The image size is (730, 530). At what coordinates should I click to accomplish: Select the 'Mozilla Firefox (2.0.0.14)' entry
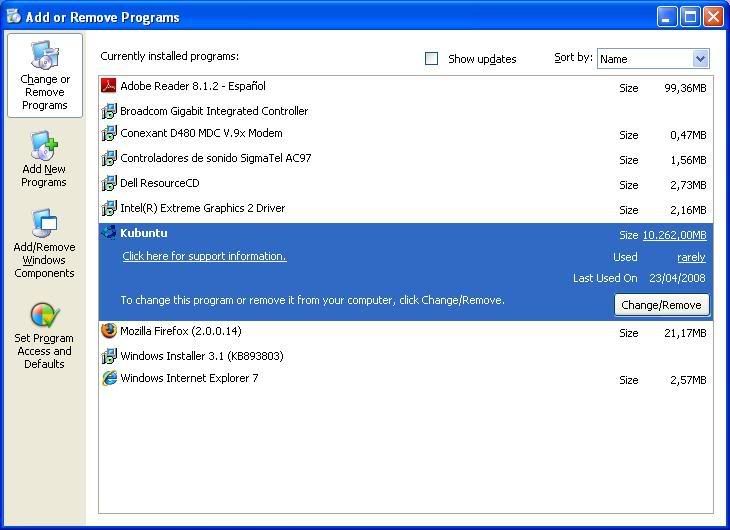point(406,332)
